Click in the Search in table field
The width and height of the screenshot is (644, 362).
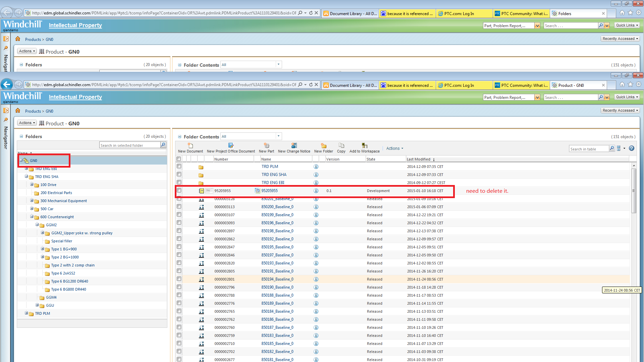pos(588,149)
